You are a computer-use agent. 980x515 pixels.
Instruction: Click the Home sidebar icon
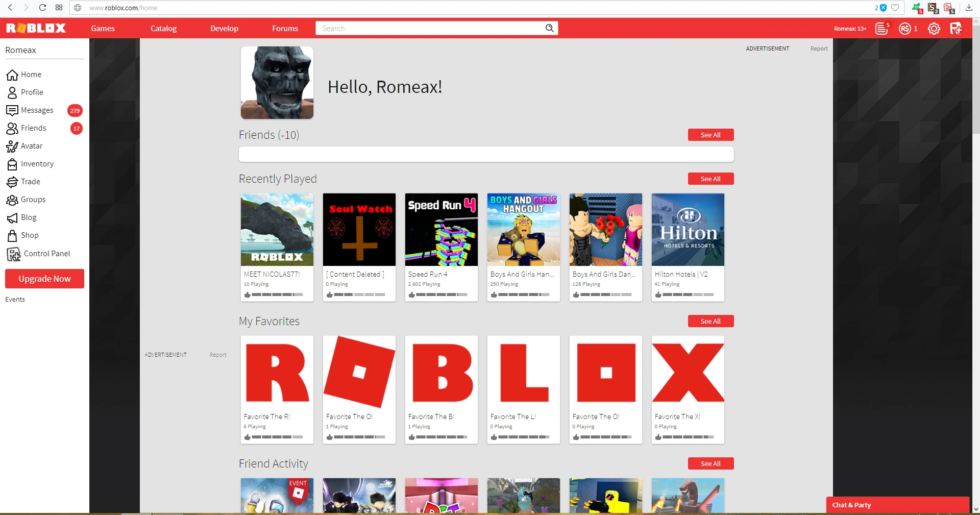coord(12,75)
